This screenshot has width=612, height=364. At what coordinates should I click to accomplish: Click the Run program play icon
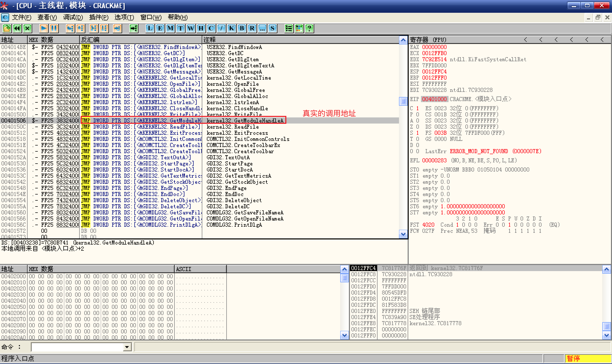click(x=43, y=28)
